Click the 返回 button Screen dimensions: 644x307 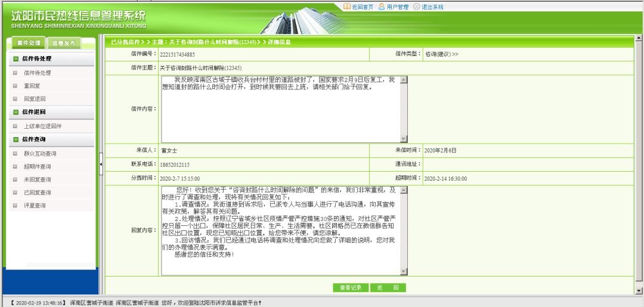(x=388, y=288)
